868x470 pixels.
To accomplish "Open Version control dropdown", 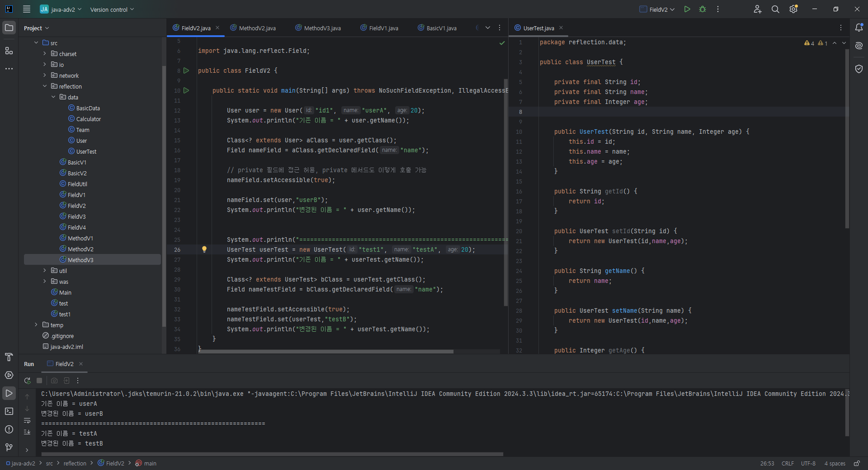I will (112, 9).
